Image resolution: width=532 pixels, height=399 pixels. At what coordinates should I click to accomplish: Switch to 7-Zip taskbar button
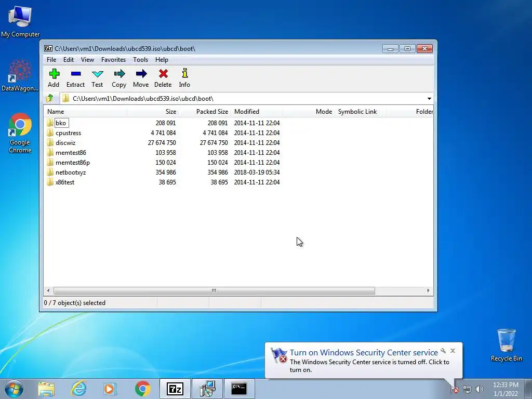(x=175, y=389)
